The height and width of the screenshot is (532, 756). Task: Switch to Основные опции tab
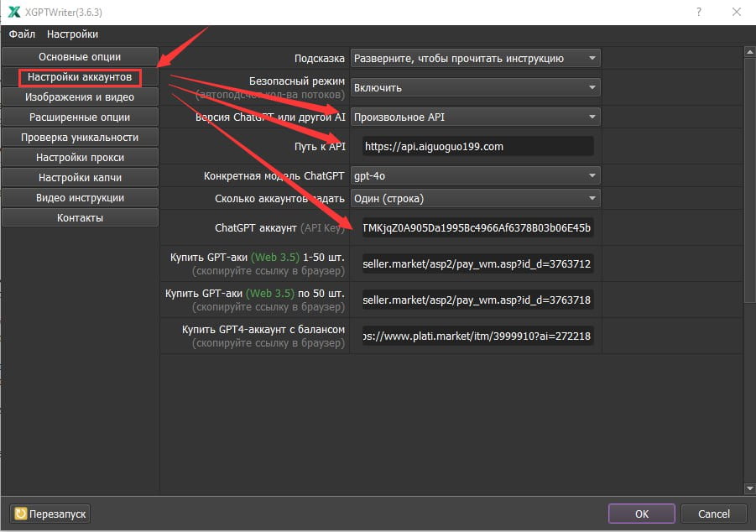coord(80,57)
